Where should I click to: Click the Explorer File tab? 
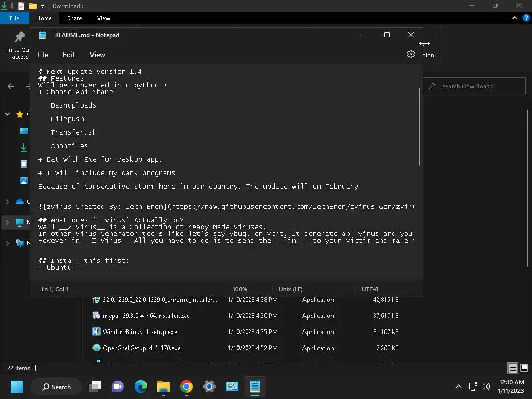[x=14, y=18]
